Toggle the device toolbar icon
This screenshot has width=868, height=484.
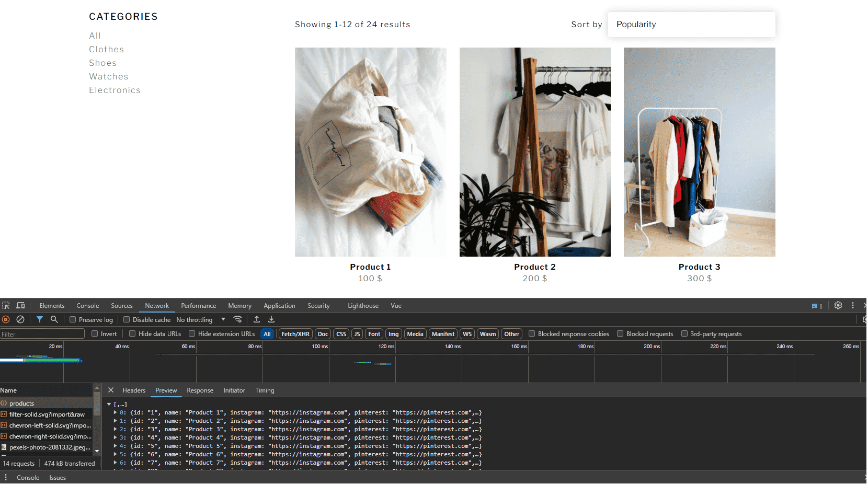(20, 306)
